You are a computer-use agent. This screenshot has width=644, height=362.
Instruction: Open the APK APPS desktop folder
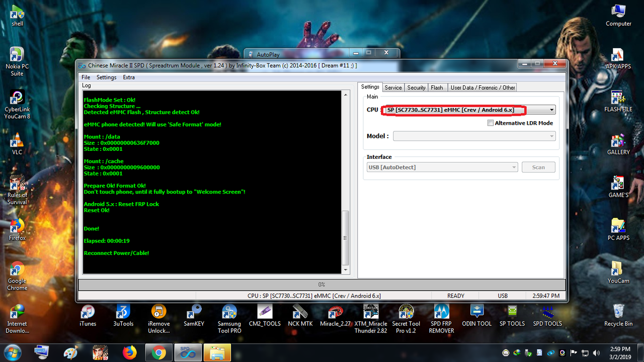pos(618,58)
